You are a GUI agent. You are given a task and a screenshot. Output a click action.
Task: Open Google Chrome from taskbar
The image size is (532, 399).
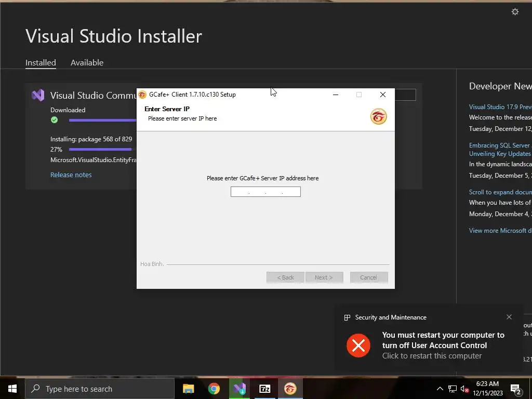coord(214,389)
